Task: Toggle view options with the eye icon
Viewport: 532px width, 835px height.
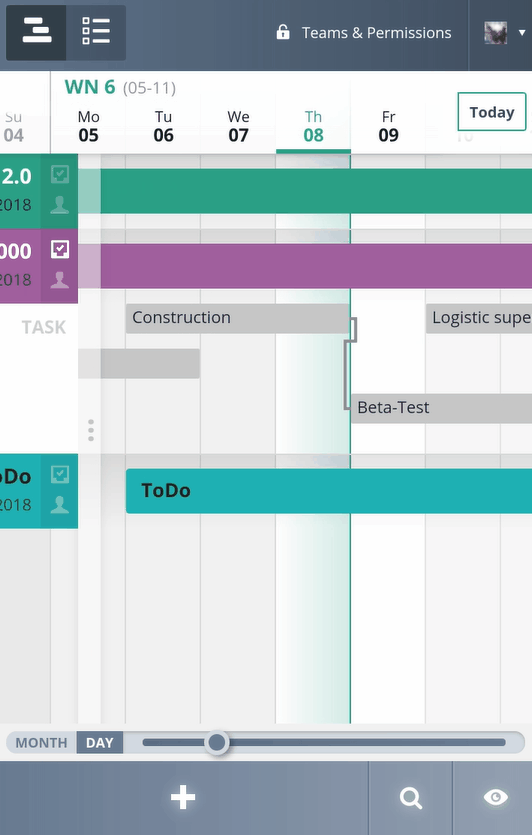Action: [495, 797]
